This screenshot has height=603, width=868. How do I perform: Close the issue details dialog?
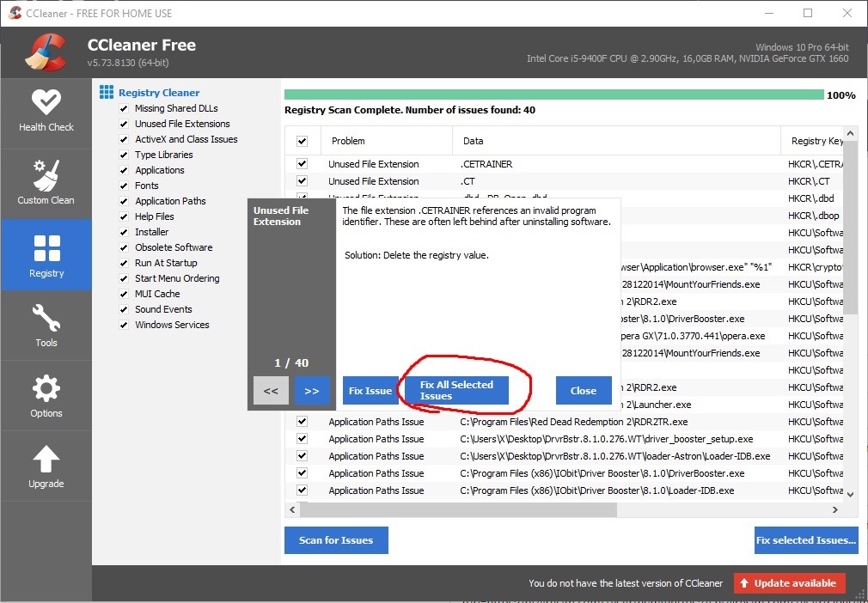[x=584, y=391]
